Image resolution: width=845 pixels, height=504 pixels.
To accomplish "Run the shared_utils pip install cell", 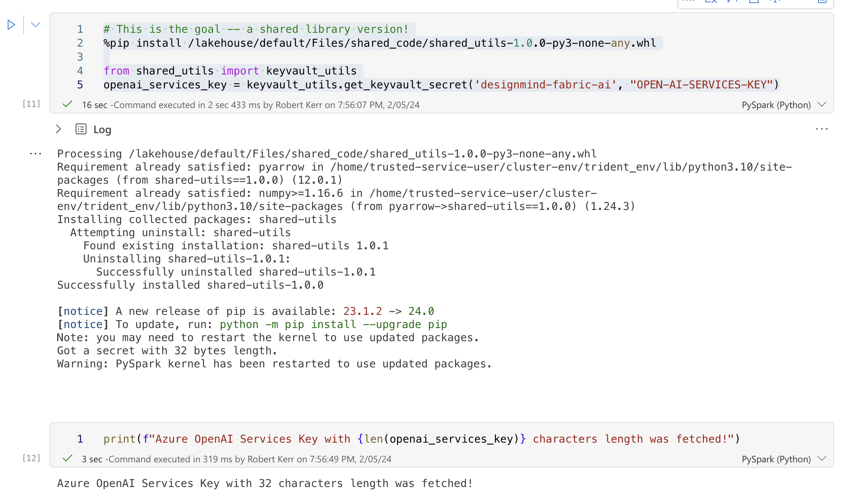I will point(11,25).
